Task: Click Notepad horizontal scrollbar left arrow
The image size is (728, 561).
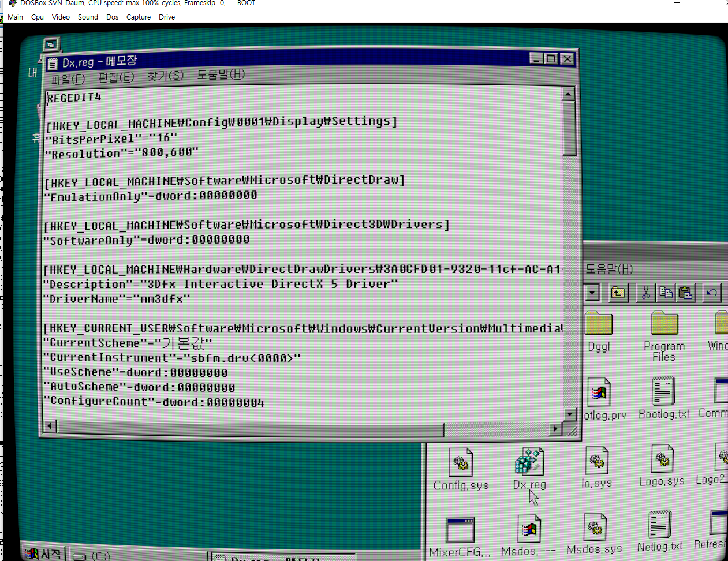Action: pyautogui.click(x=50, y=427)
